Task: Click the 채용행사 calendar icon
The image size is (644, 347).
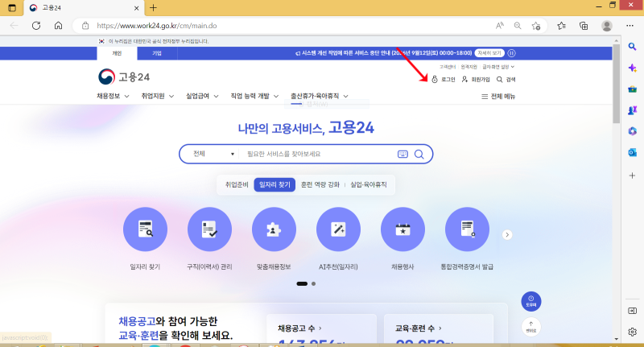Action: point(402,229)
